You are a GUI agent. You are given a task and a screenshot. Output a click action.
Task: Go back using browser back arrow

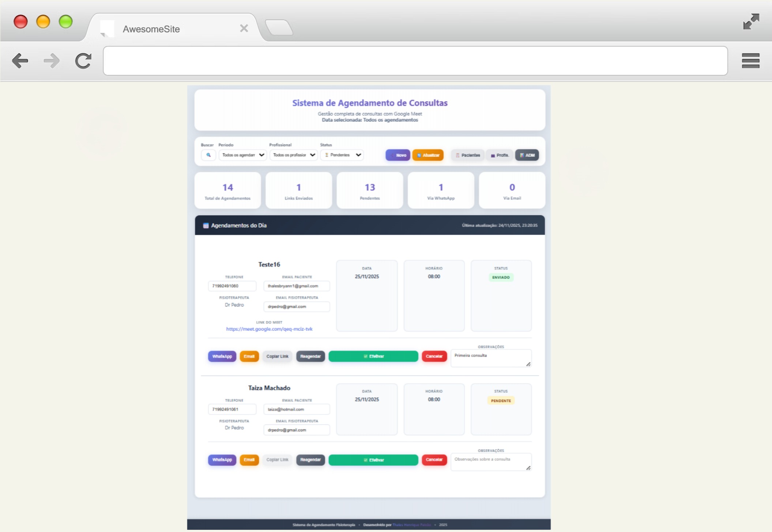[x=20, y=61]
